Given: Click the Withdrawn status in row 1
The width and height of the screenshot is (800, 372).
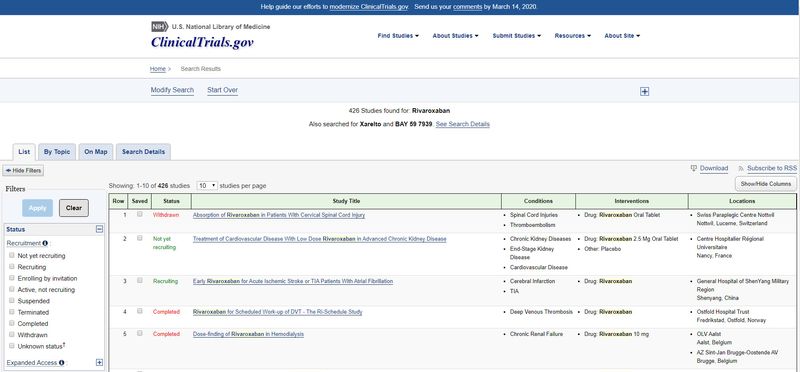Looking at the screenshot, I should (x=166, y=215).
